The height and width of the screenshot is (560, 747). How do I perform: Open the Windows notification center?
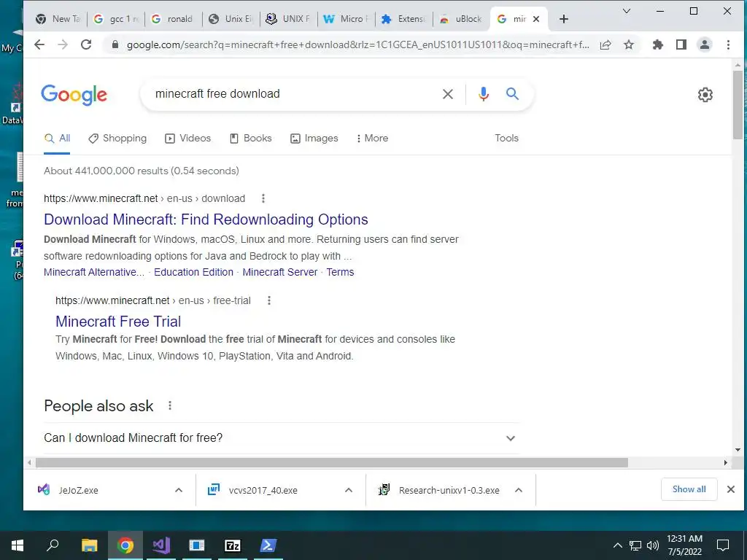[x=723, y=545]
